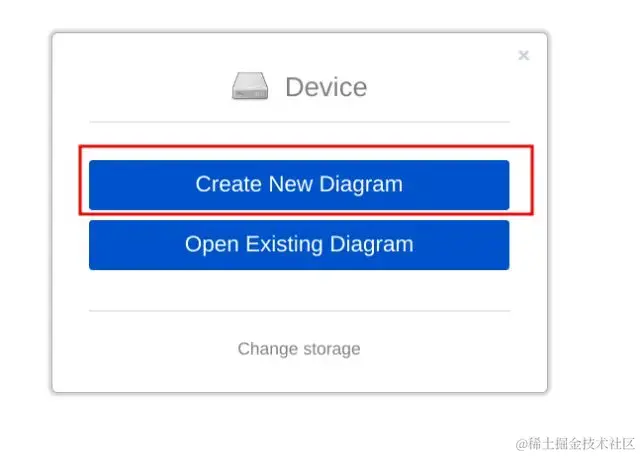
Task: Click the gray Change storage text below the divider
Action: pos(298,349)
